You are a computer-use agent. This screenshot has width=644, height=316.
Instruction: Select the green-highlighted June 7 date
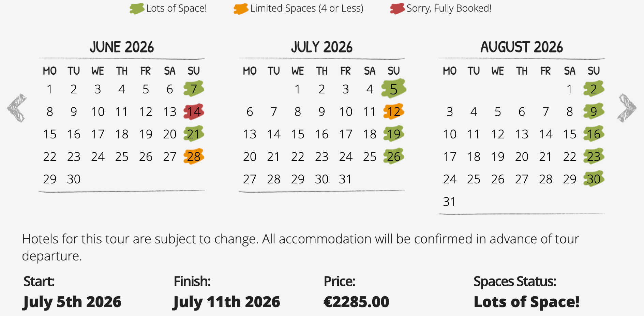[x=193, y=89]
